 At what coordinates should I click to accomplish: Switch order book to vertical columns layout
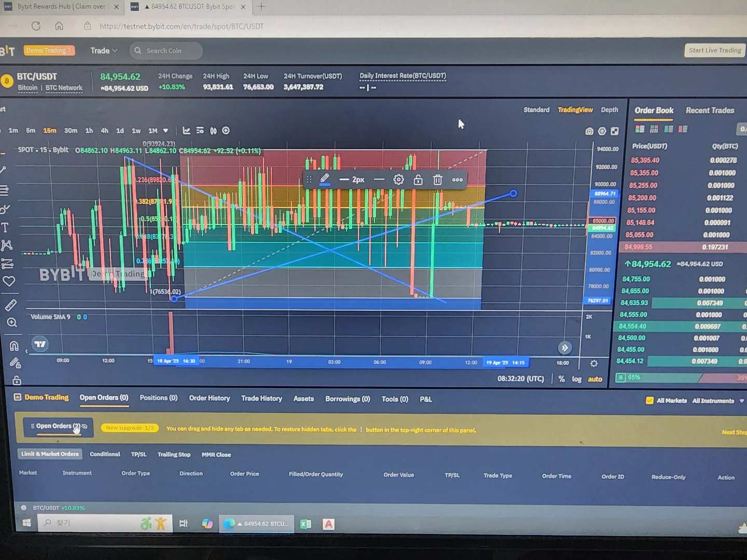click(x=654, y=129)
